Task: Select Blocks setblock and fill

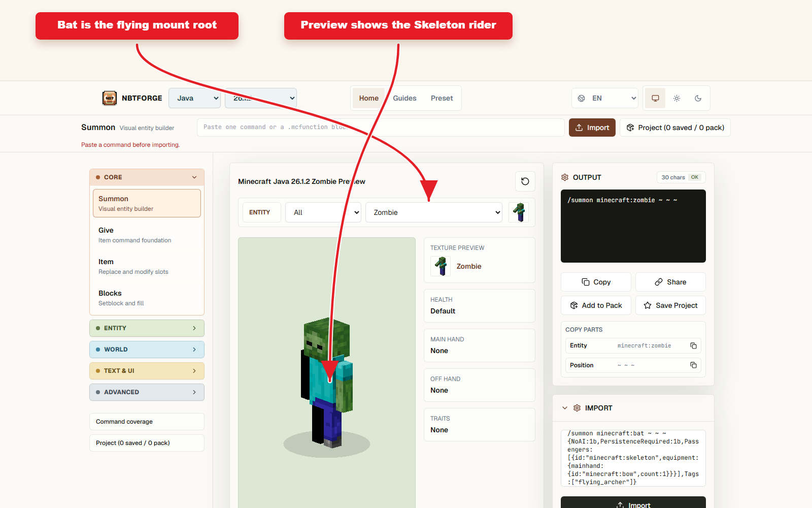Action: pos(147,298)
